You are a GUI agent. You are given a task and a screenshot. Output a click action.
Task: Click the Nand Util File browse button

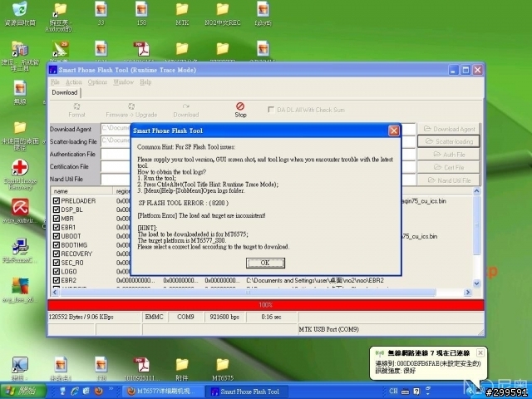(448, 180)
